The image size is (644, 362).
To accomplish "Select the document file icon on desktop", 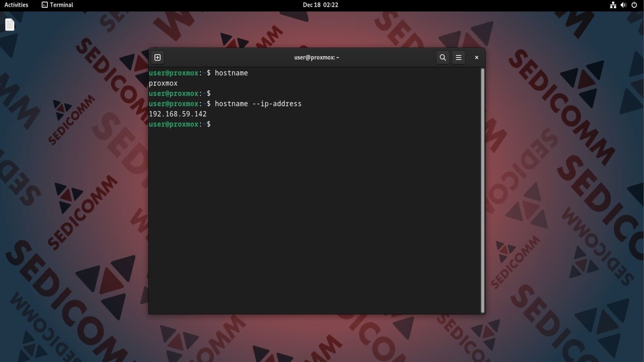I will click(10, 24).
